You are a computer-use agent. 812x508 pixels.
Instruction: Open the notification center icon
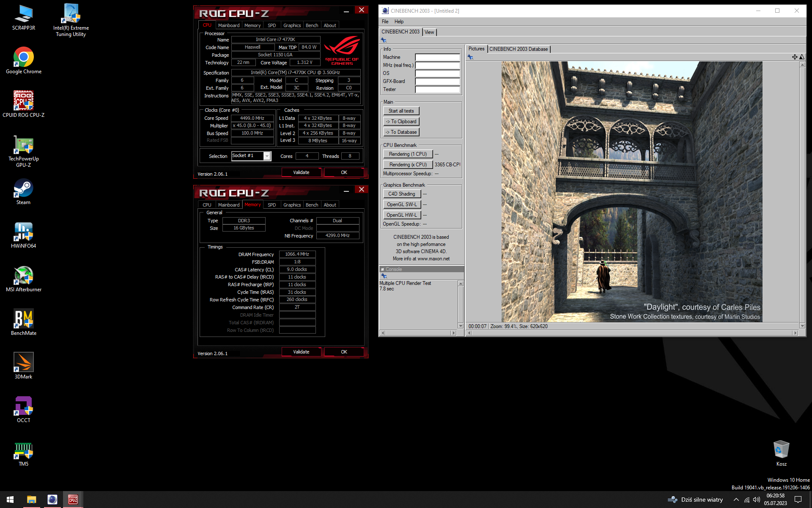pos(798,500)
